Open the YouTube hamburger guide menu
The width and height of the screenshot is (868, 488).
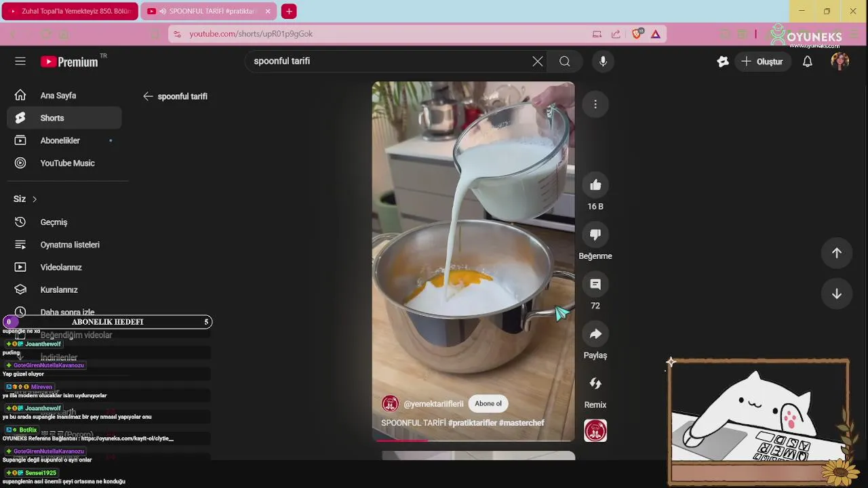[x=20, y=61]
